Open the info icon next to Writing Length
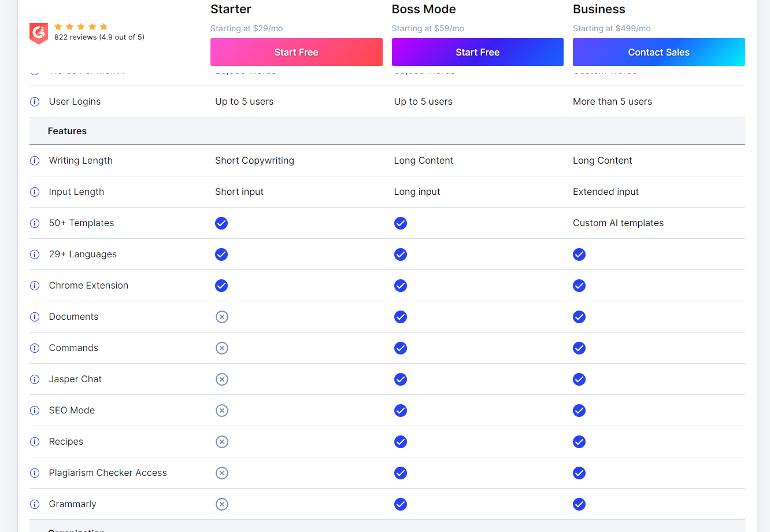The height and width of the screenshot is (532, 770). point(35,161)
